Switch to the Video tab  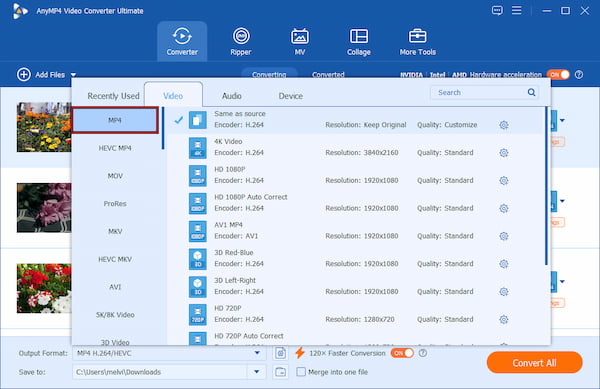click(x=173, y=96)
